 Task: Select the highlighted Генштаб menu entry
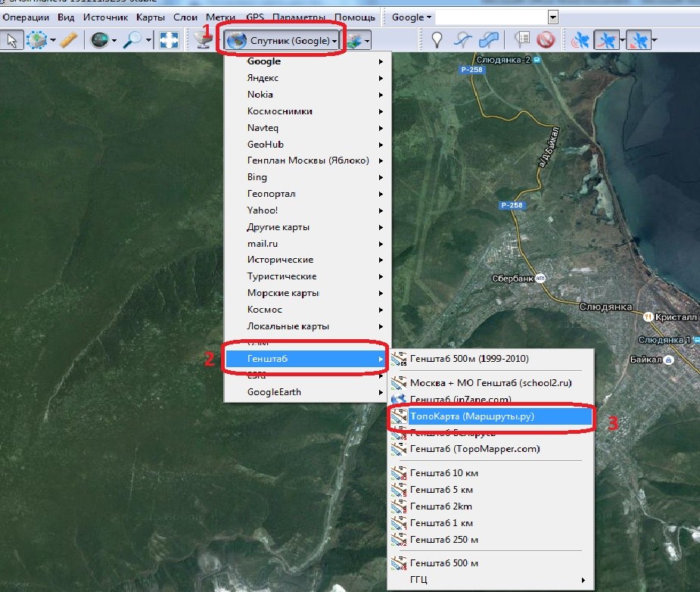pyautogui.click(x=306, y=359)
